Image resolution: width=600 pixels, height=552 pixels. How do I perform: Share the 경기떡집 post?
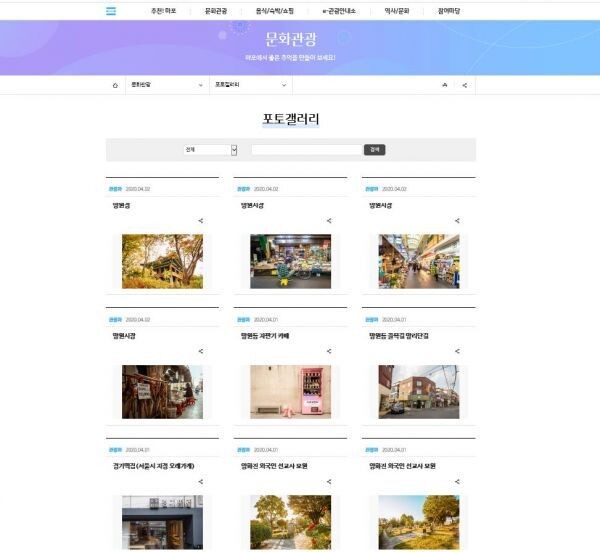[201, 481]
